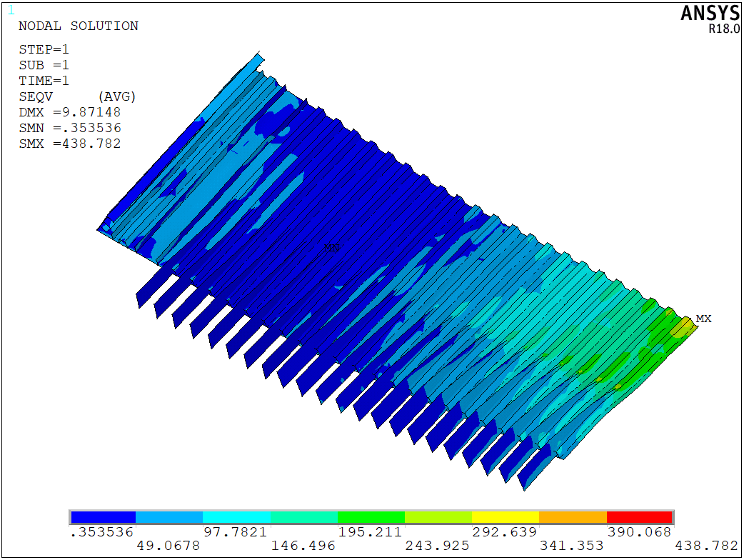Click the yellow legend band above 292.639
Image resolution: width=744 pixels, height=560 pixels.
coord(506,517)
